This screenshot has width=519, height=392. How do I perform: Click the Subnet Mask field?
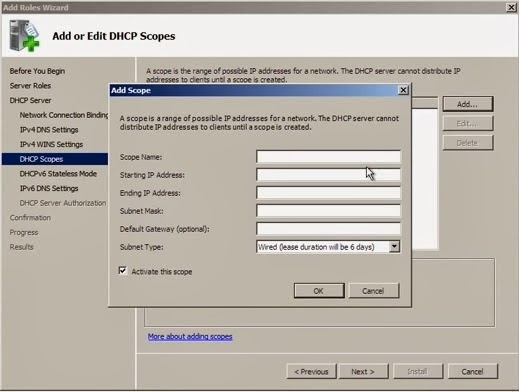pyautogui.click(x=328, y=211)
